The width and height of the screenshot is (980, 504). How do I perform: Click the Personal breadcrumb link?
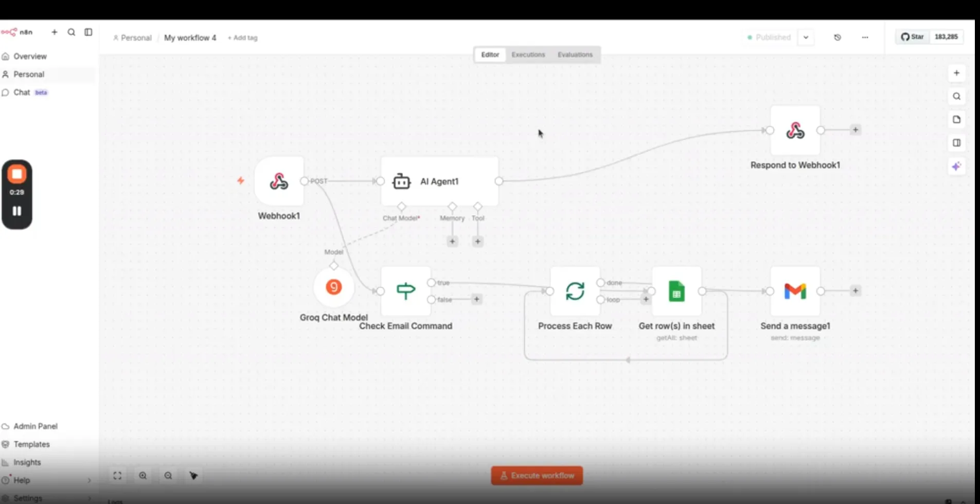[132, 38]
